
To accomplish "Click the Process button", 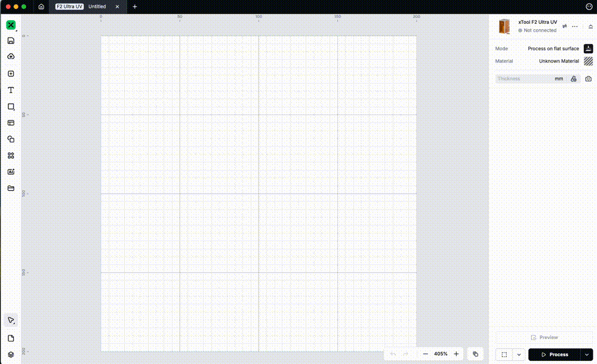I will [554, 354].
